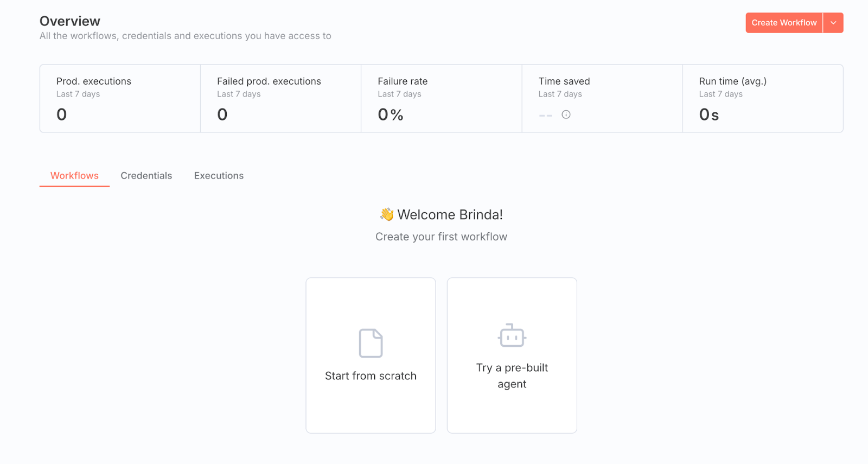Open the Failed prod. executions card
The image size is (868, 464).
(280, 98)
